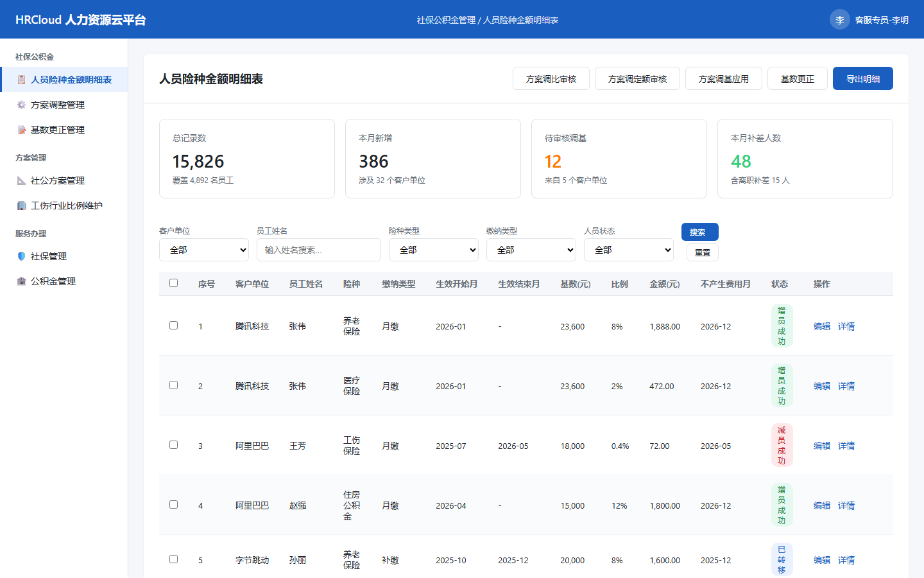Open 公积金管理 sidebar item
The width and height of the screenshot is (924, 578).
[x=64, y=281]
